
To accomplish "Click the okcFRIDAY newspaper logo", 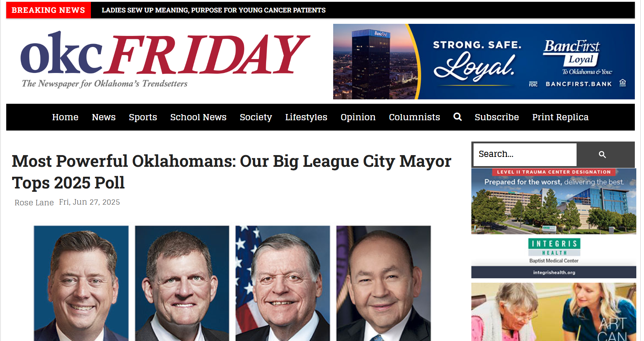I will point(165,60).
